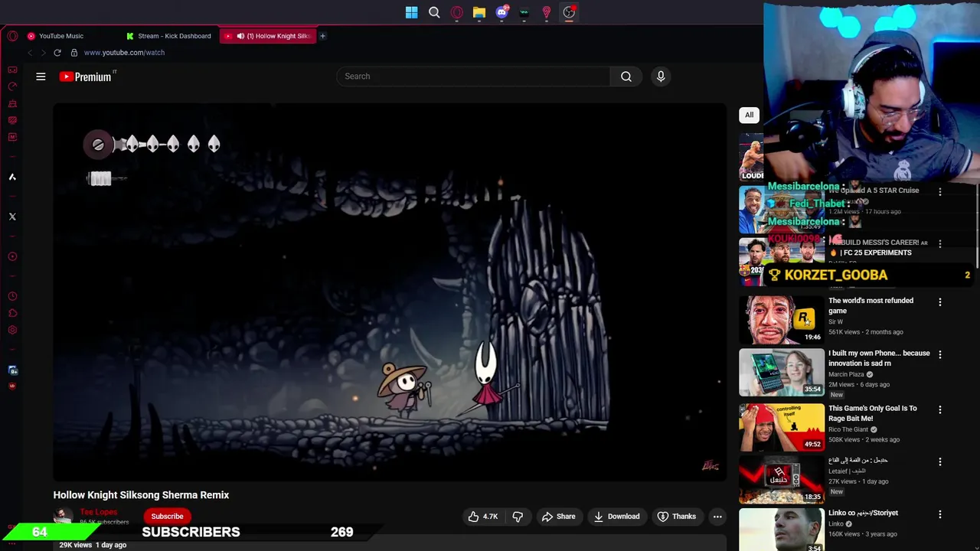Dislike the video with thumbs down
Viewport: 980px width, 551px height.
tap(518, 517)
